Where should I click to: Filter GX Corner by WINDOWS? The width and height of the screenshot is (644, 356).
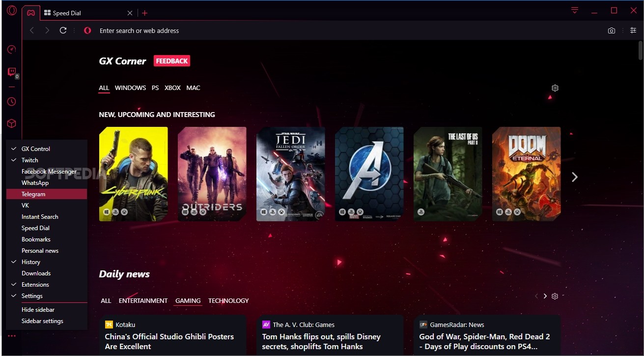[130, 88]
